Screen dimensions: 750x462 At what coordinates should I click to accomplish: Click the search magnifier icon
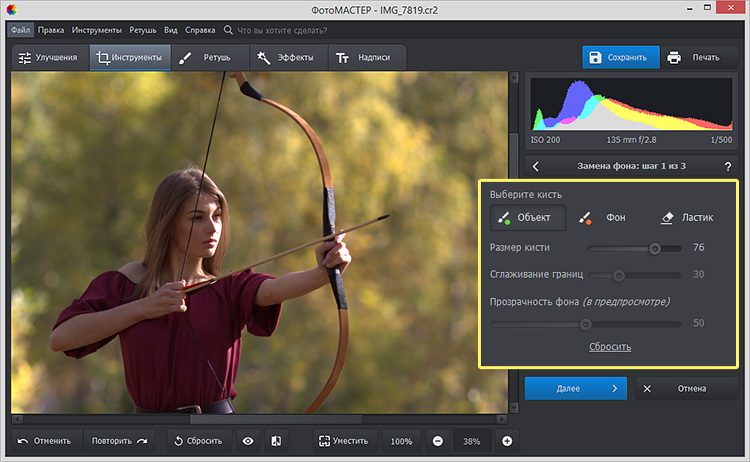(230, 30)
